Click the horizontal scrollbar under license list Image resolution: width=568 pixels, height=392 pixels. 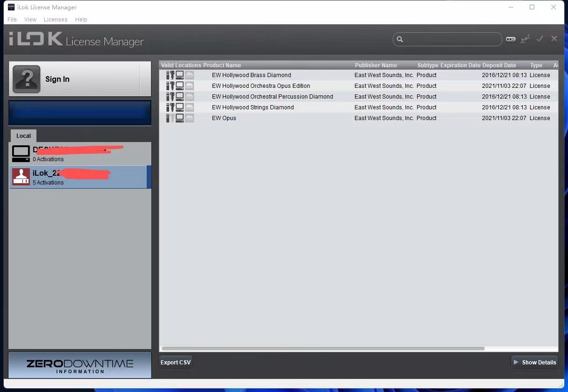[323, 349]
